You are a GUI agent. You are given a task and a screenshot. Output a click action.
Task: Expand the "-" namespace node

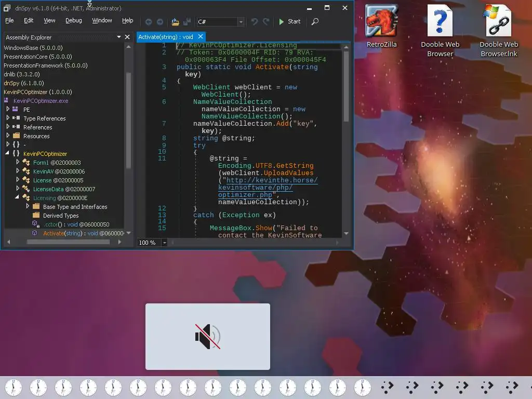click(8, 144)
